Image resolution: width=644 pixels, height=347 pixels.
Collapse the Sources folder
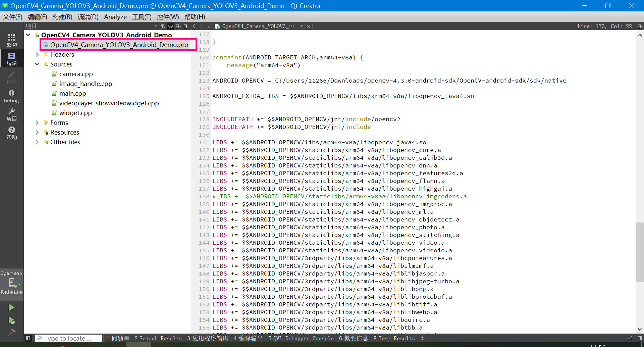37,64
